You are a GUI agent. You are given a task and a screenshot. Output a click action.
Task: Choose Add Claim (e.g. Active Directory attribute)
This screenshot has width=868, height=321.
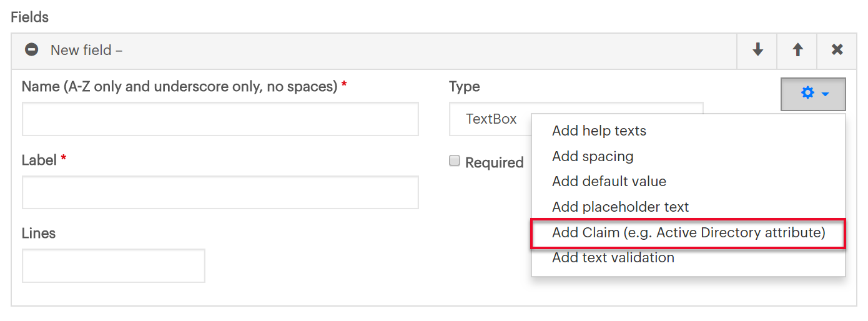coord(688,234)
